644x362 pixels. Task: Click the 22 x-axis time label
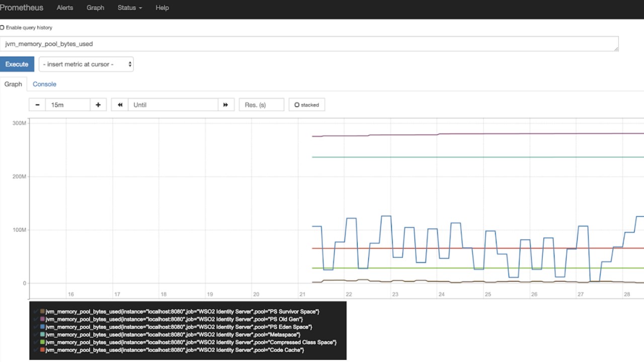349,294
